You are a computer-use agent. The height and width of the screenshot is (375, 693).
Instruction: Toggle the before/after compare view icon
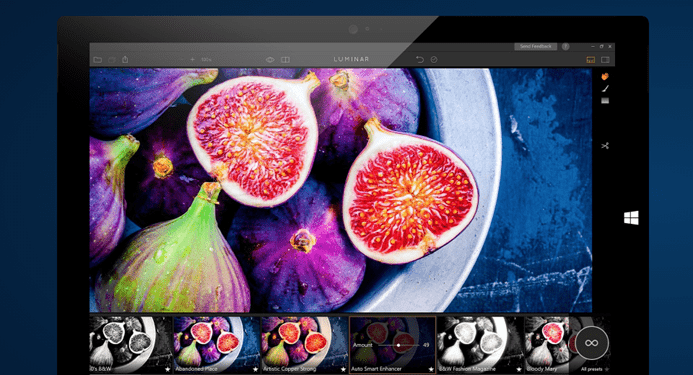[x=286, y=59]
